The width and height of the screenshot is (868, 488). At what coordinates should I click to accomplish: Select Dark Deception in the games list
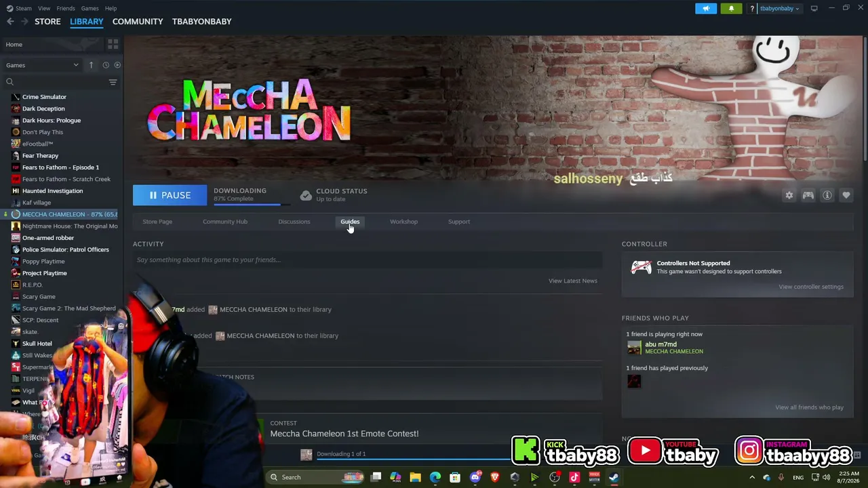pos(43,108)
